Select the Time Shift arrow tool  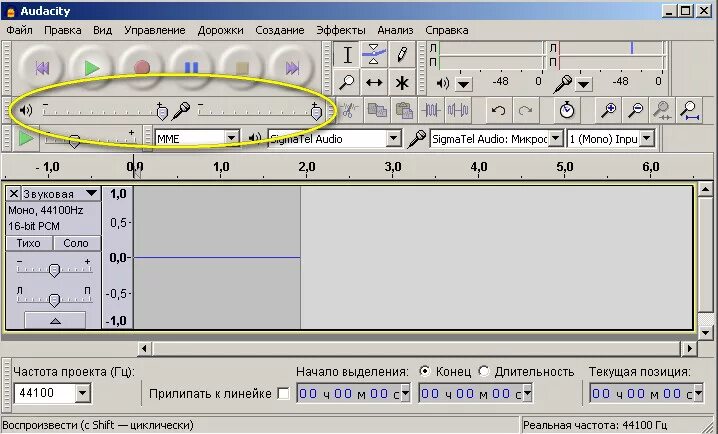(x=374, y=82)
